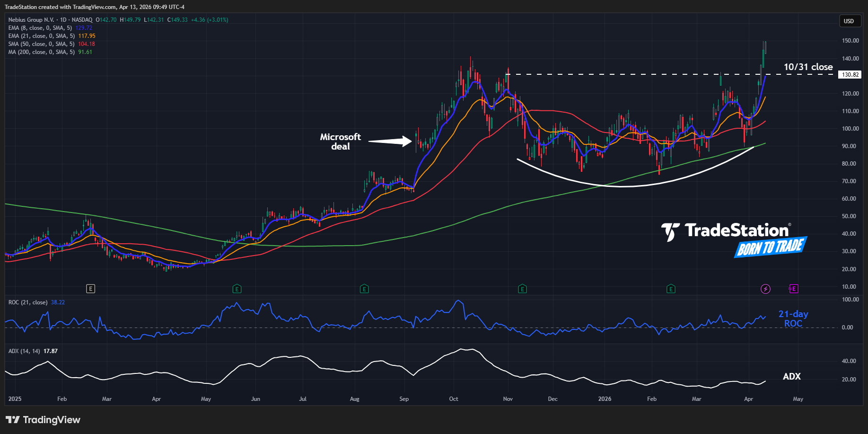The width and height of the screenshot is (868, 434).
Task: Select the EMA 8 indicator legend
Action: (41, 28)
